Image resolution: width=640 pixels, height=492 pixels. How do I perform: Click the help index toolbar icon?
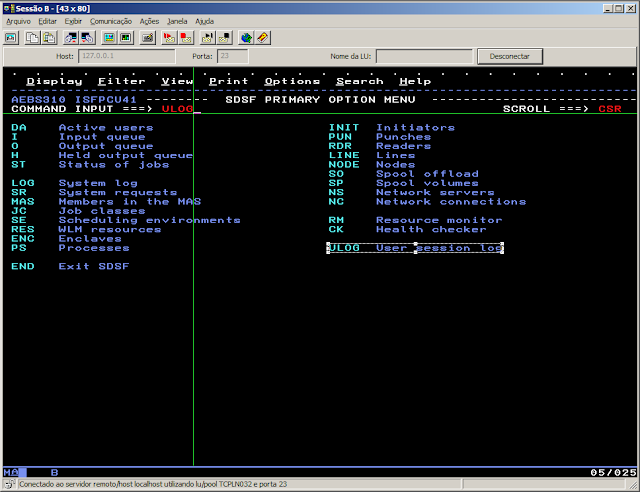[263, 38]
